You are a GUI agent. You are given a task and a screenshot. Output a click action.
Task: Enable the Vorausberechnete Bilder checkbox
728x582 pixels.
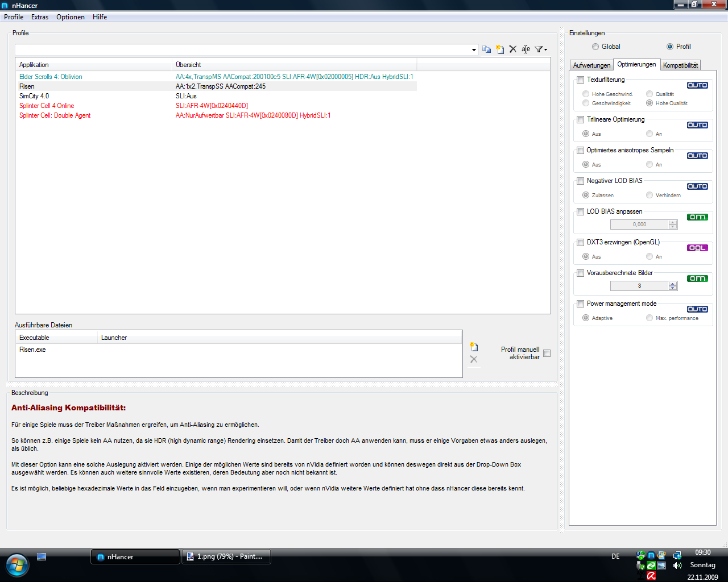(581, 273)
